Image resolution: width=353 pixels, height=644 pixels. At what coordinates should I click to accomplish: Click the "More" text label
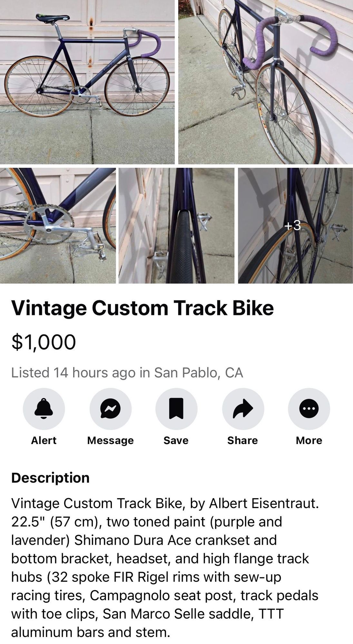click(309, 440)
